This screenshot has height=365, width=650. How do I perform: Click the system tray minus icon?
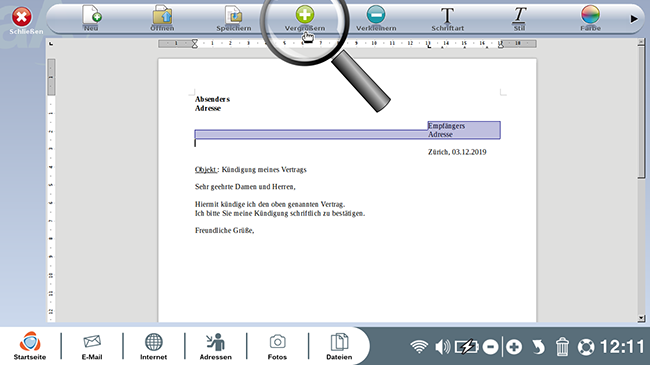click(490, 347)
